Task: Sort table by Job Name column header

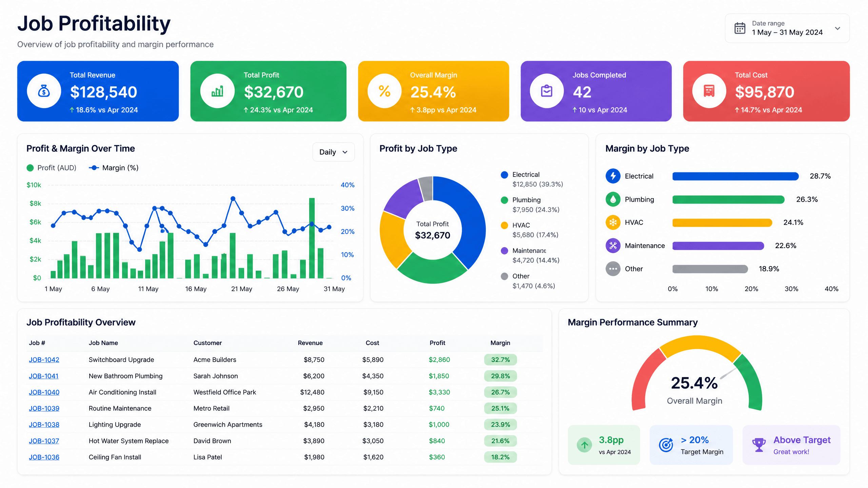Action: click(x=103, y=343)
